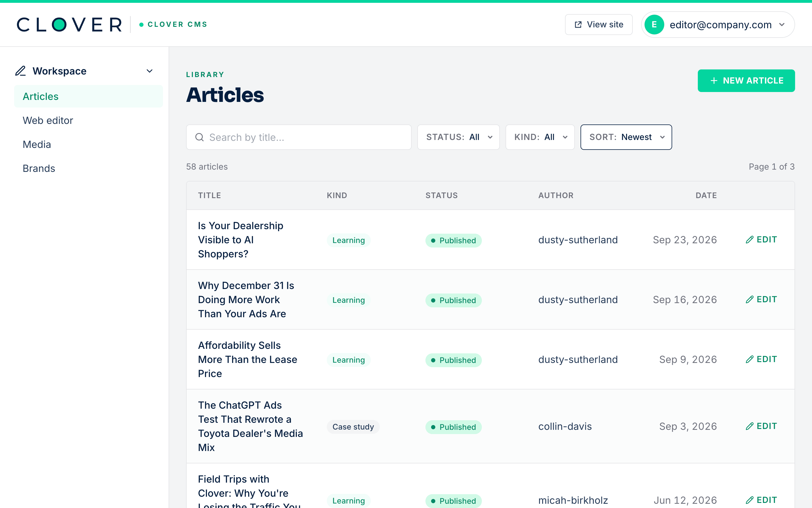
Task: Click Published badge on December 31 row
Action: [453, 300]
